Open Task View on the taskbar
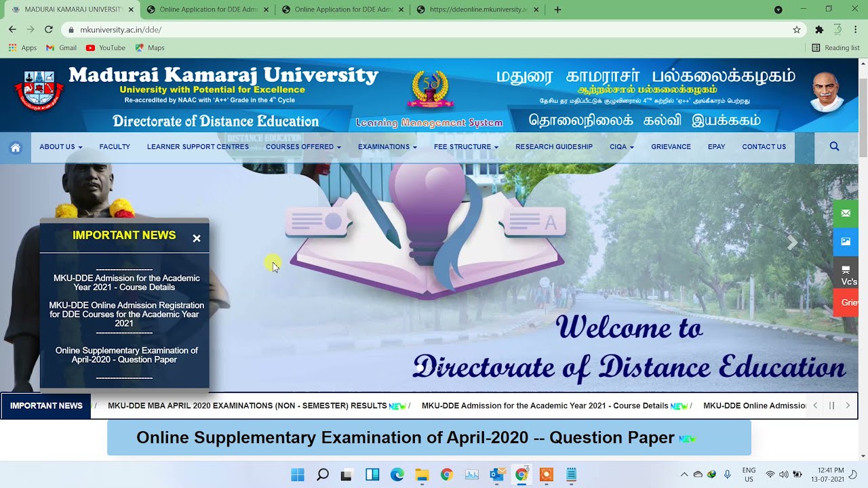The width and height of the screenshot is (868, 488). click(x=347, y=475)
